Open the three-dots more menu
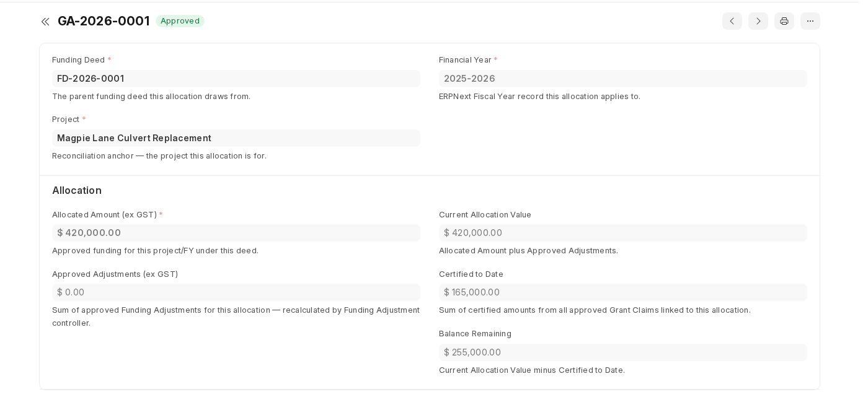The image size is (868, 397). pyautogui.click(x=810, y=21)
